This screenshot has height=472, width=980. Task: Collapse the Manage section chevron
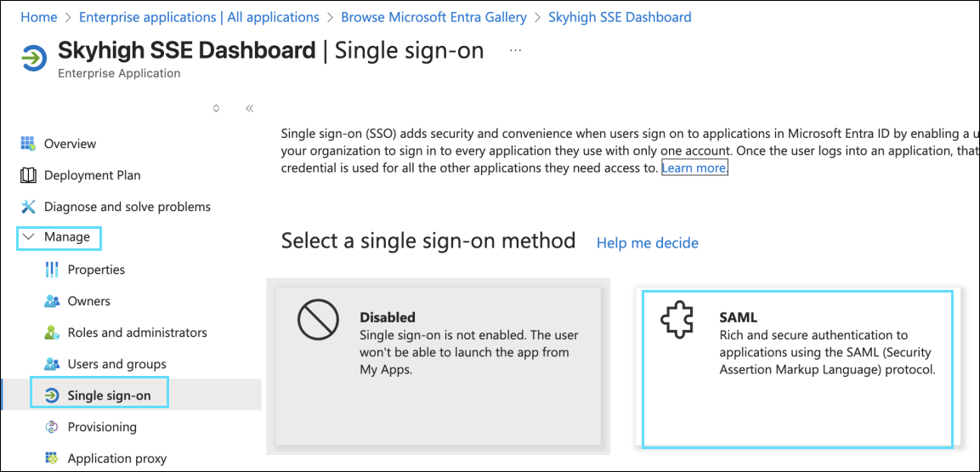(x=28, y=237)
